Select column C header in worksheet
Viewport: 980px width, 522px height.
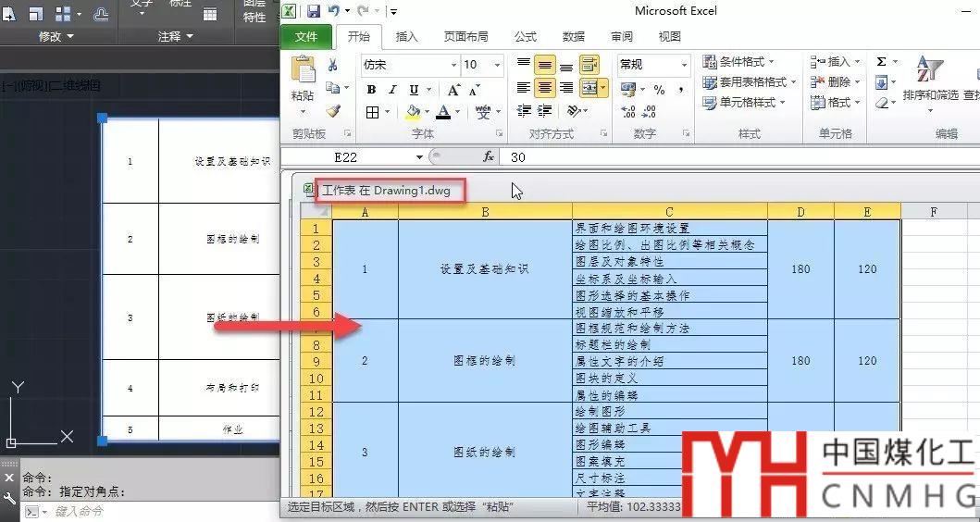click(669, 212)
